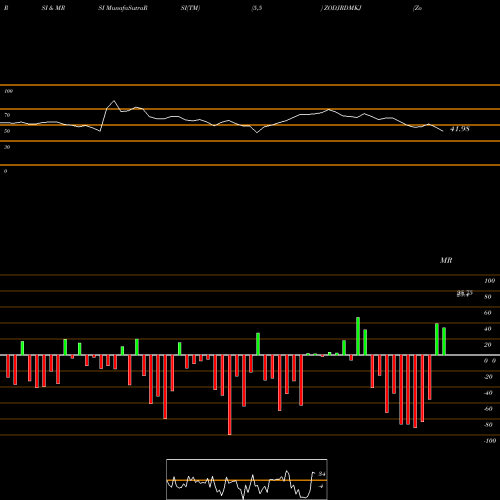Click the 30 level label on RSI axis
The width and height of the screenshot is (500, 500).
(x=7, y=147)
